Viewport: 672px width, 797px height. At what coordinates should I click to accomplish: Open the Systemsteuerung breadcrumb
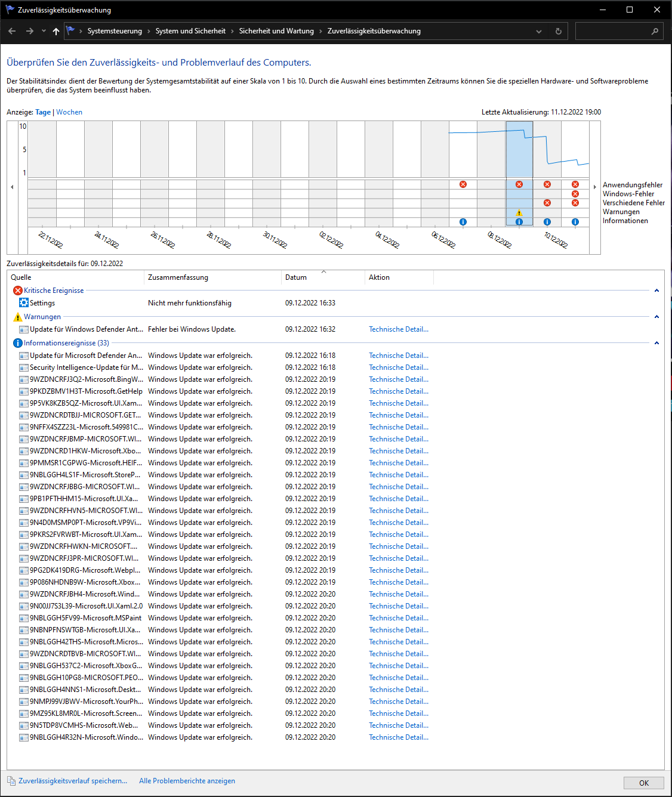(x=115, y=31)
